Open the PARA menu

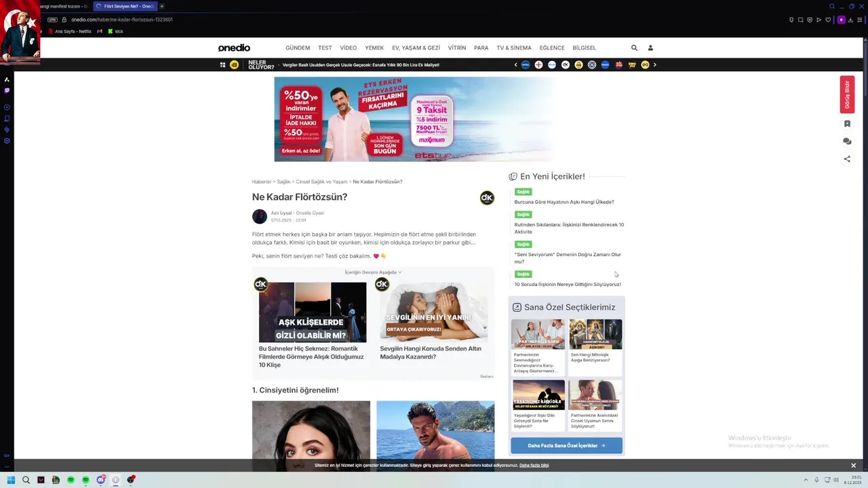point(481,48)
